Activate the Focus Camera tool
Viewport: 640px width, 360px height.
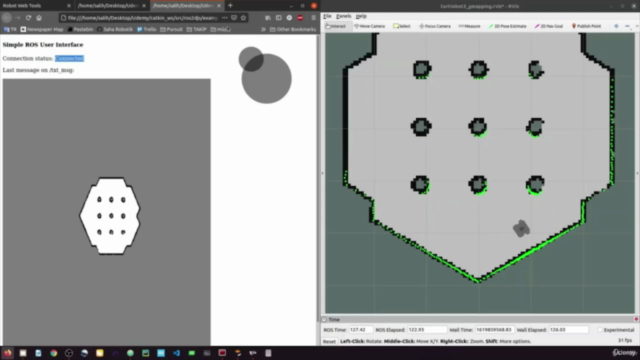435,26
